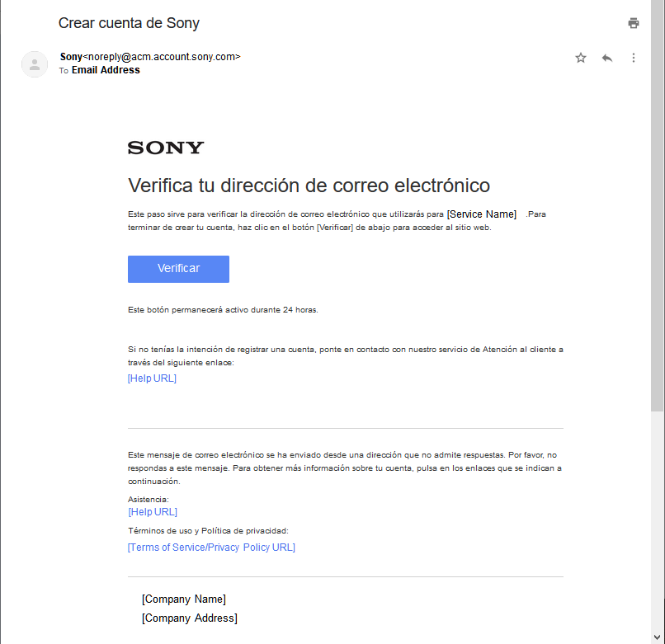
Task: Click the Verifica tu dirección de correo electrónico heading
Action: 309,185
